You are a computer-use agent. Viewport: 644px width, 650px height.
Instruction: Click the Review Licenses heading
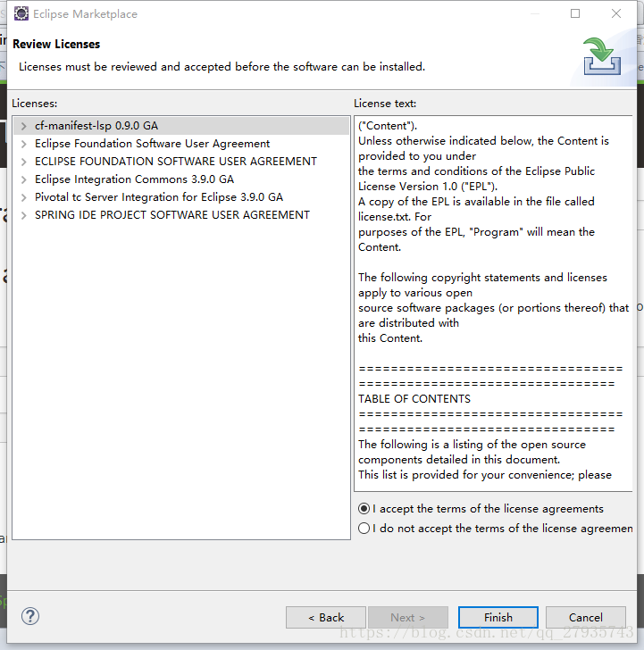[x=56, y=44]
